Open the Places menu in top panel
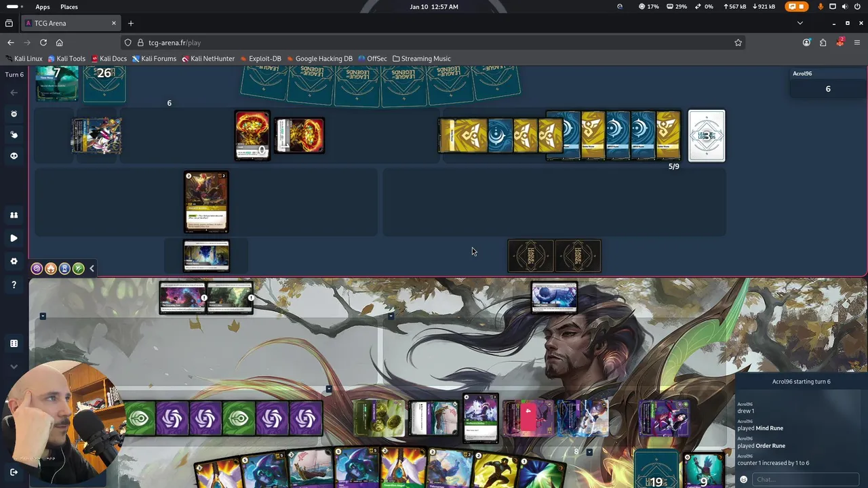This screenshot has height=488, width=868. pos(69,7)
